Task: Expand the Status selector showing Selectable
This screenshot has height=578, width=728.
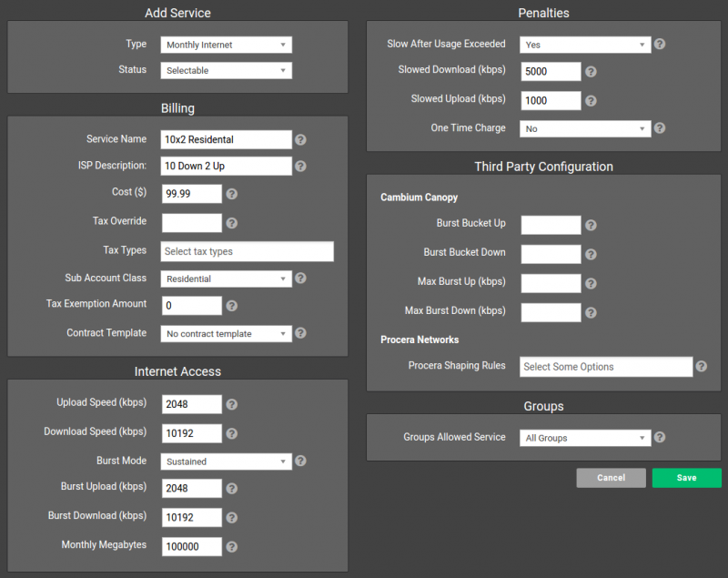Action: 226,70
